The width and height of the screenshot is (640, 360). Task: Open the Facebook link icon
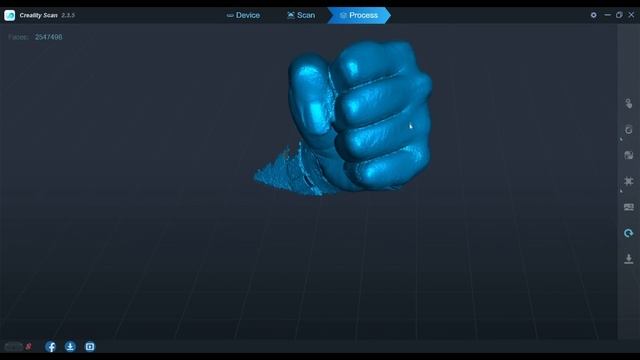[51, 347]
